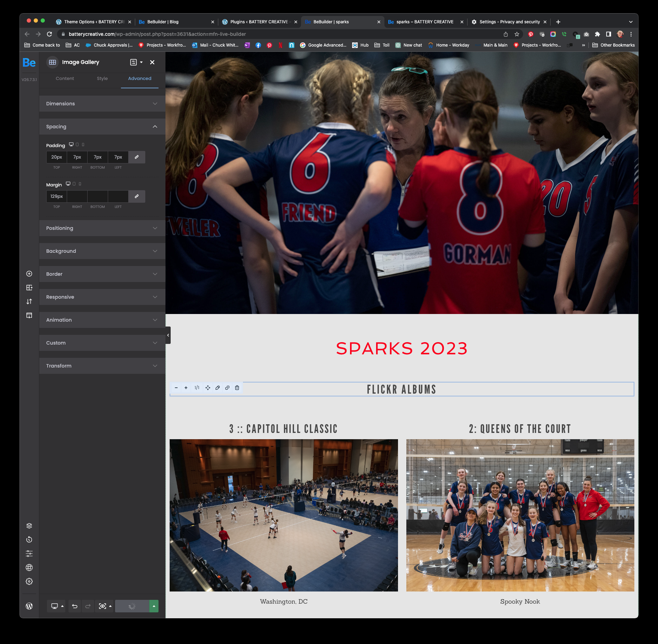Clone the Flickr Albums element
This screenshot has height=644, width=658.
click(227, 388)
